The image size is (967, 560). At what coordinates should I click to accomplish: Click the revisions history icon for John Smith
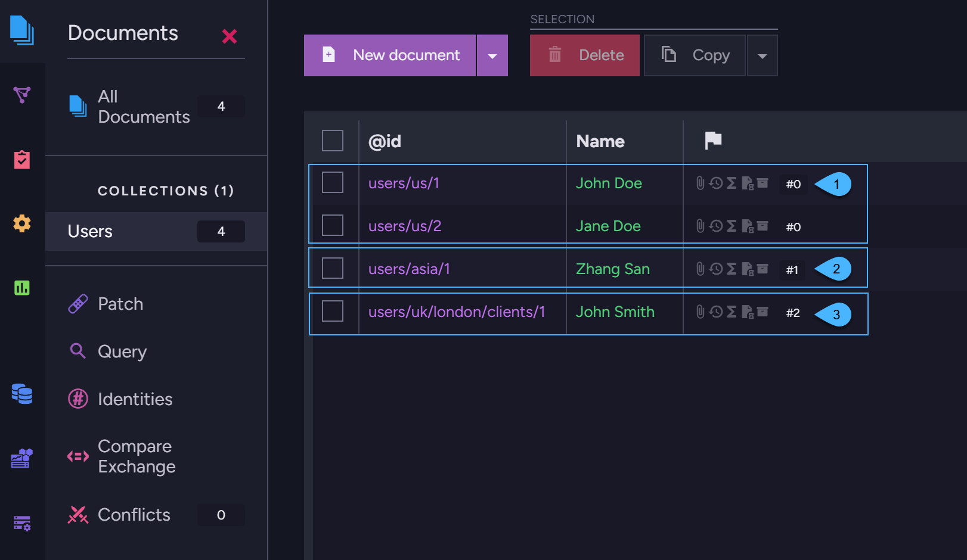(716, 312)
